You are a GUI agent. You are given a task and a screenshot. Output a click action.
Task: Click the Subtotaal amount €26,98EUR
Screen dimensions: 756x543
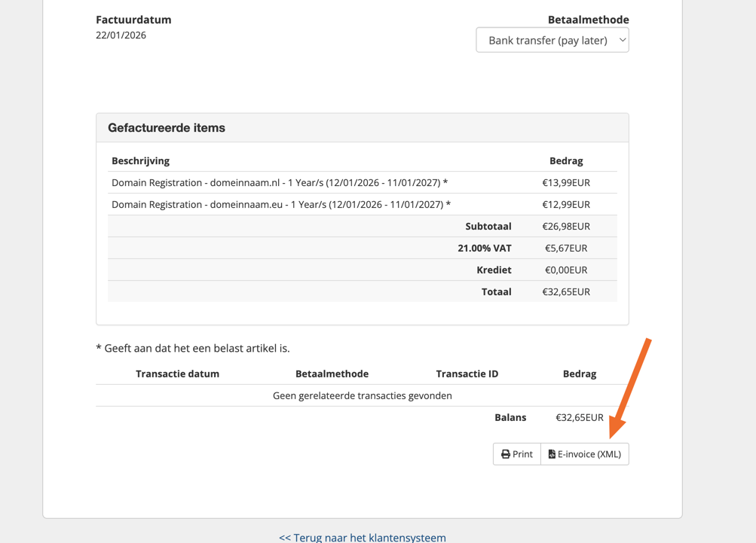pyautogui.click(x=565, y=226)
